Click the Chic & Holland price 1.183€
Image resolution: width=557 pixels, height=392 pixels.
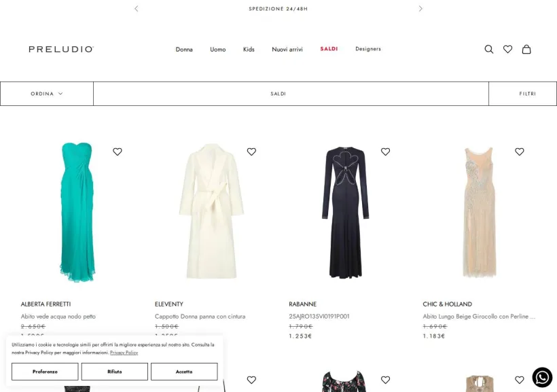coord(434,336)
